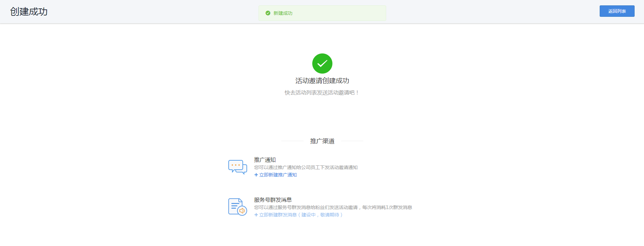Screen dimensions: 644x246
Task: Click the 推广通知 description about notifying employees
Action: [x=306, y=167]
